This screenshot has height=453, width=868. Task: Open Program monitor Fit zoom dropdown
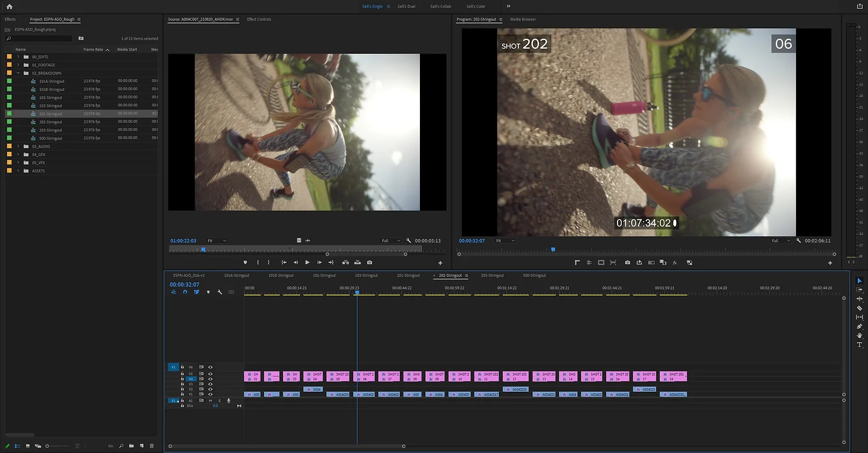point(504,241)
